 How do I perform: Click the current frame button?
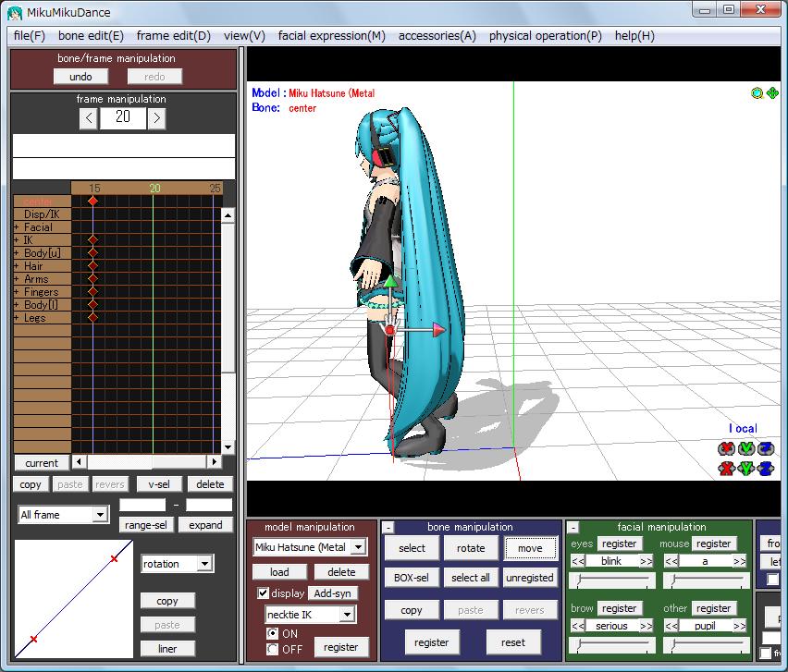coord(42,463)
